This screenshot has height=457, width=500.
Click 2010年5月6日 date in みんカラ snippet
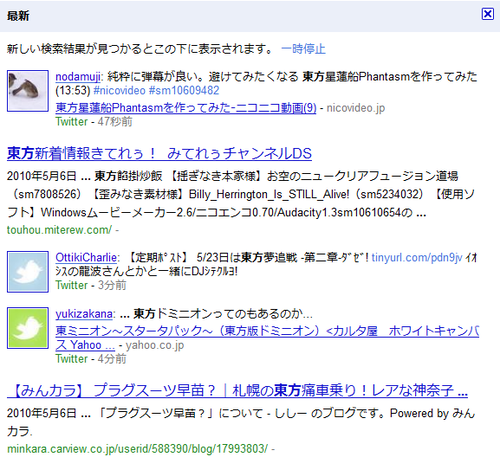pos(42,413)
